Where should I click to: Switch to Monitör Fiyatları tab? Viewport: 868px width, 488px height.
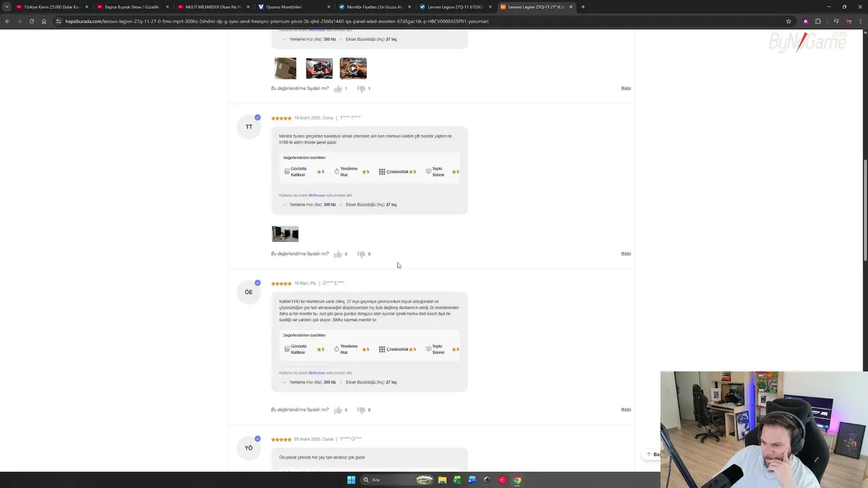point(374,7)
